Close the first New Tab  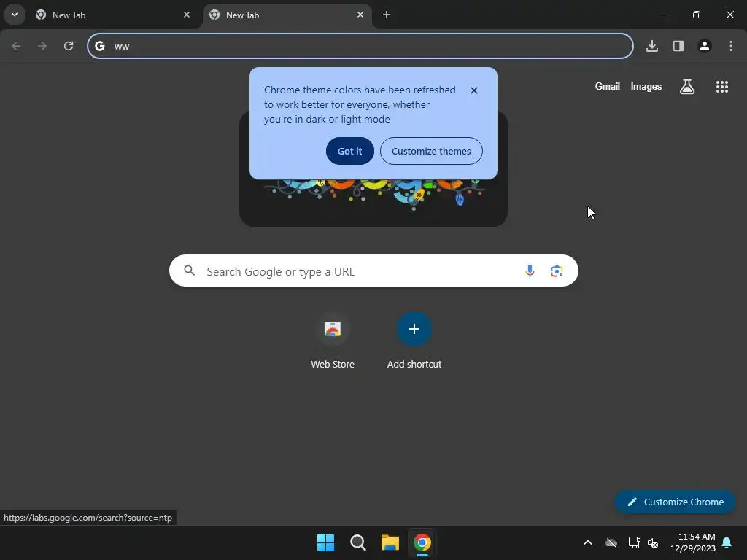pyautogui.click(x=187, y=15)
